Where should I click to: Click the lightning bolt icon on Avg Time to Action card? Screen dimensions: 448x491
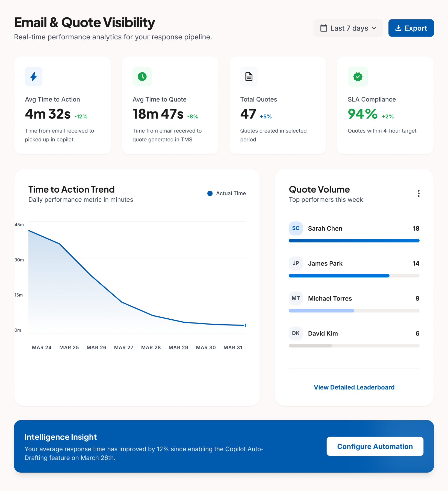[33, 76]
